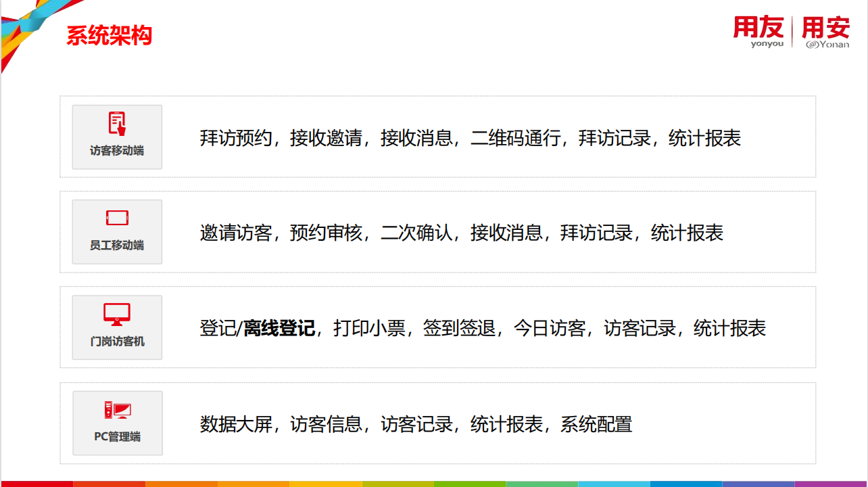Click the 数据大屏 text
The image size is (868, 487).
[235, 424]
